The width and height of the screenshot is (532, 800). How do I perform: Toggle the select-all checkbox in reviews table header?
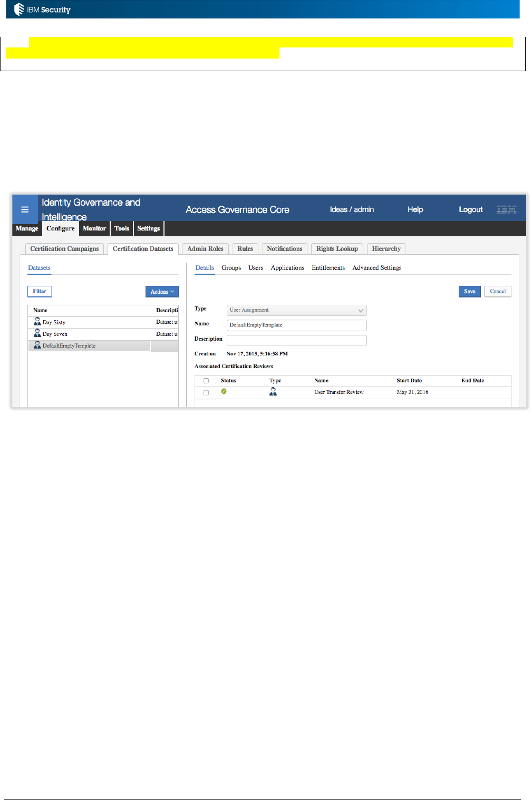tap(206, 381)
